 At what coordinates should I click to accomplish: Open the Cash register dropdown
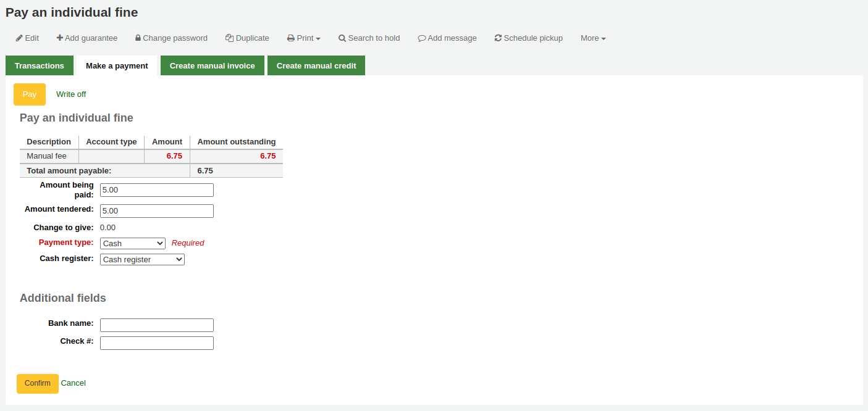point(142,260)
